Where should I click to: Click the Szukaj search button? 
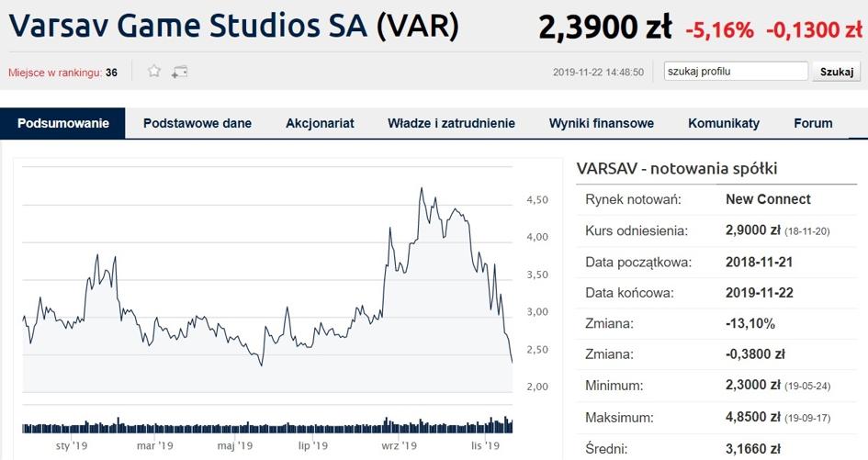837,72
